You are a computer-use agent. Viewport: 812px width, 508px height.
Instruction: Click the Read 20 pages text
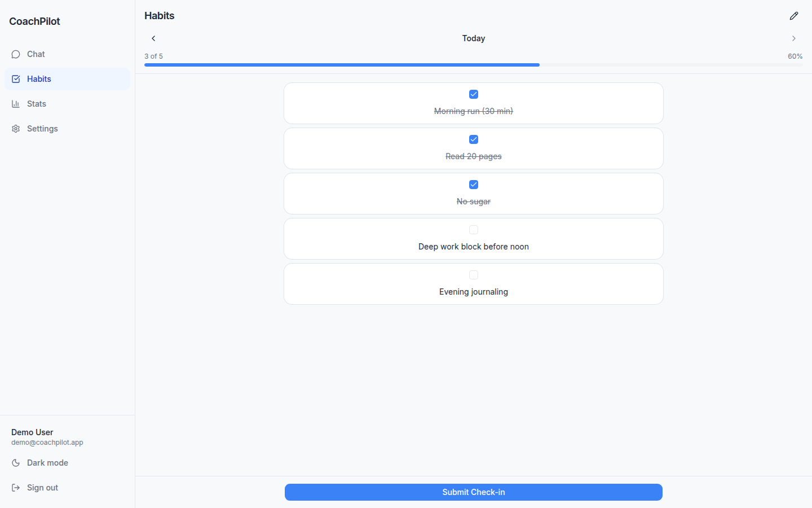(474, 156)
